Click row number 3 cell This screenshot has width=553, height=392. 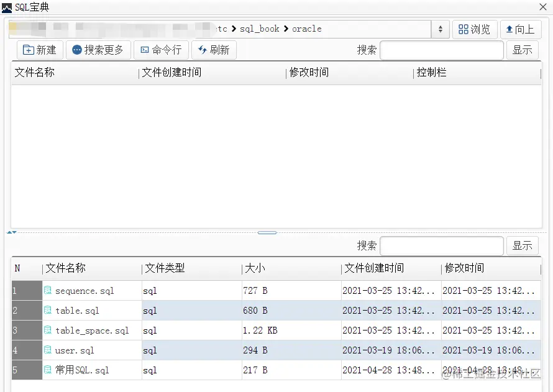[x=27, y=330]
